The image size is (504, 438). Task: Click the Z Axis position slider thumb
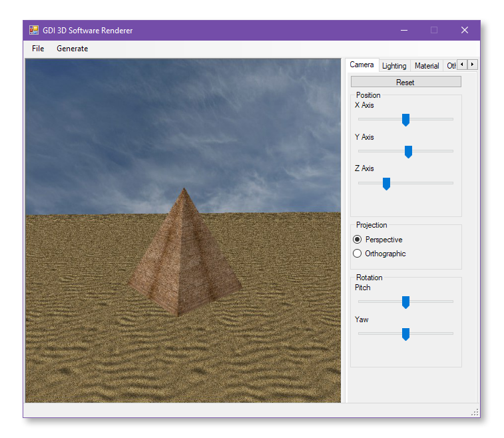pos(386,184)
